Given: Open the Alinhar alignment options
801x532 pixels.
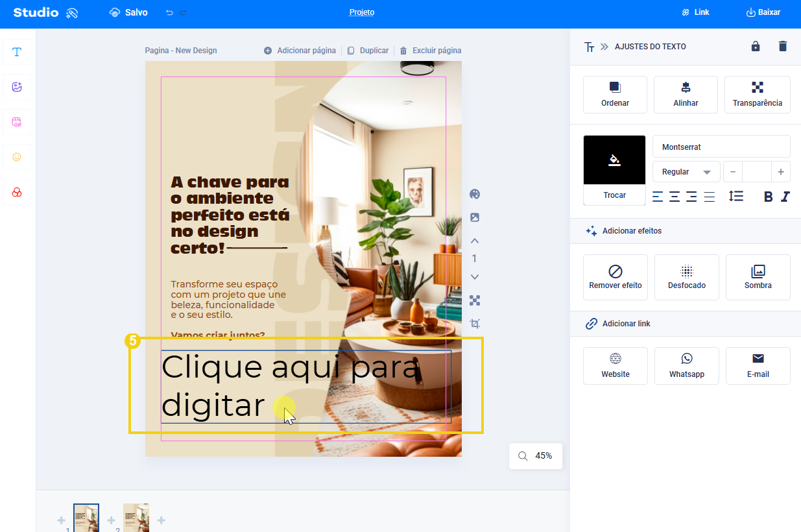Looking at the screenshot, I should point(686,95).
